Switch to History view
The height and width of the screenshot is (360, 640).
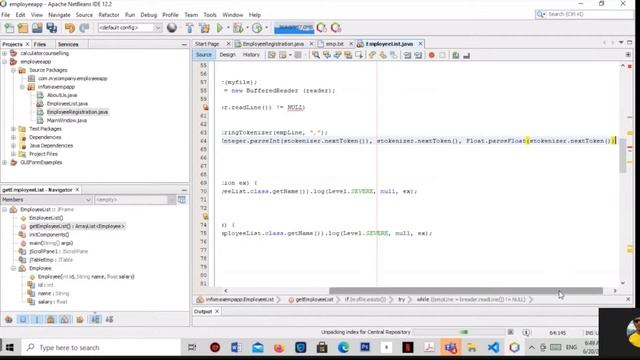click(x=251, y=55)
